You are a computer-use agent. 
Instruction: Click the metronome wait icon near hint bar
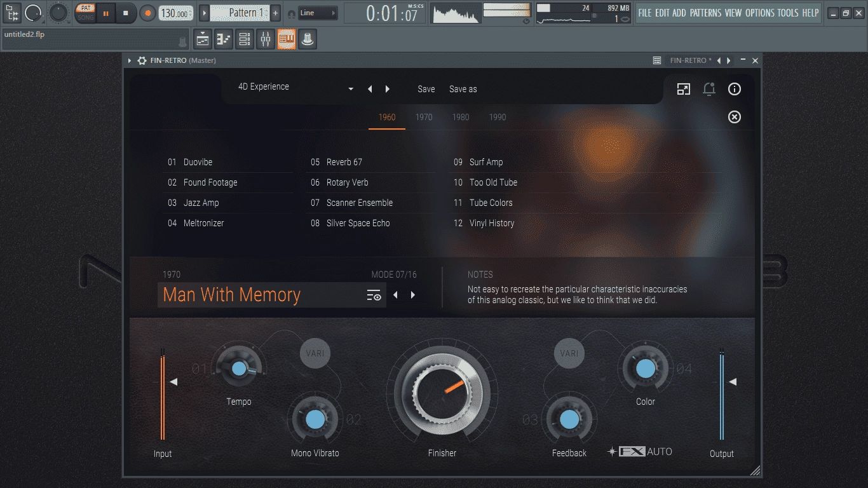coord(182,42)
